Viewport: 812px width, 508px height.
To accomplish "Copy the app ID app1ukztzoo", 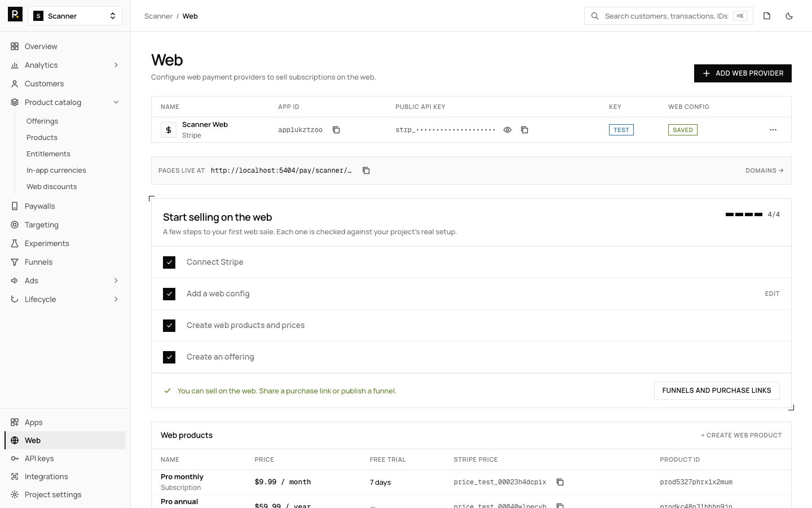I will pos(336,130).
